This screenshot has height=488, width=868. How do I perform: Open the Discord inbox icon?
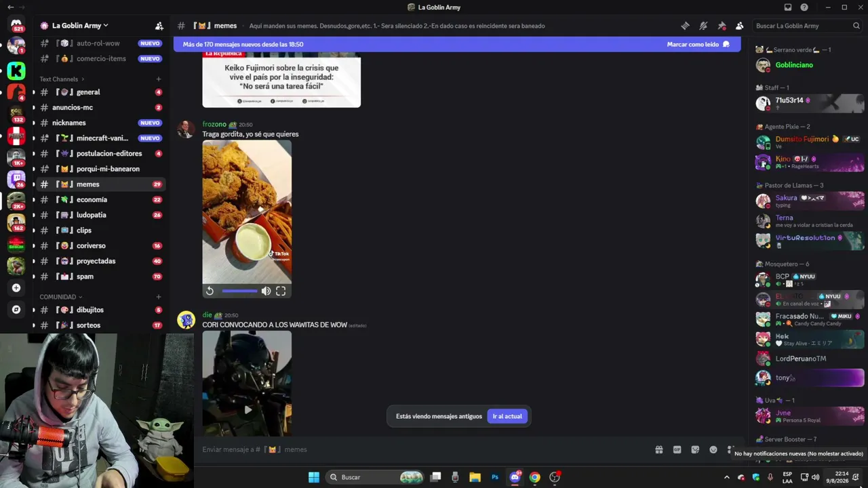pyautogui.click(x=788, y=7)
